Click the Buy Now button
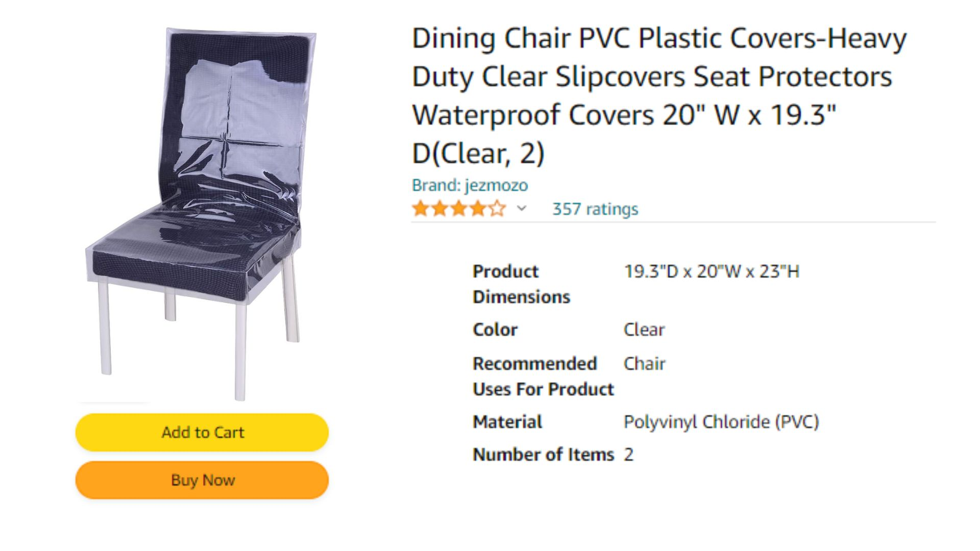Screen dimensions: 980x551 click(x=202, y=480)
